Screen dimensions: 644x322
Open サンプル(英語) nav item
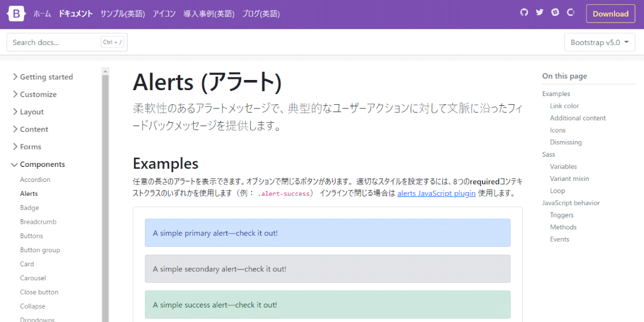123,14
